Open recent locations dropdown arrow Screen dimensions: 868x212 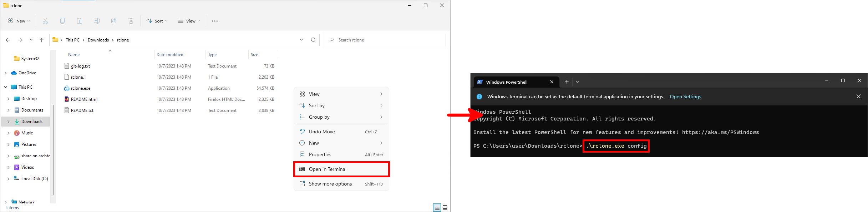(31, 40)
